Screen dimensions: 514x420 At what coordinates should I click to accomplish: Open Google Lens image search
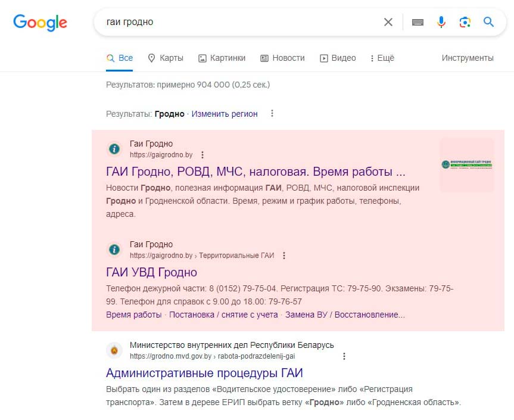click(x=465, y=21)
